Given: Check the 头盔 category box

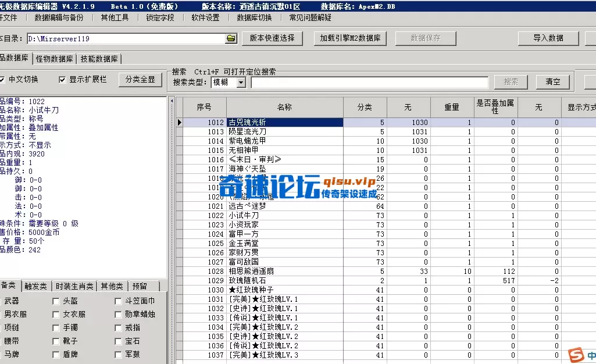Looking at the screenshot, I should pos(56,301).
